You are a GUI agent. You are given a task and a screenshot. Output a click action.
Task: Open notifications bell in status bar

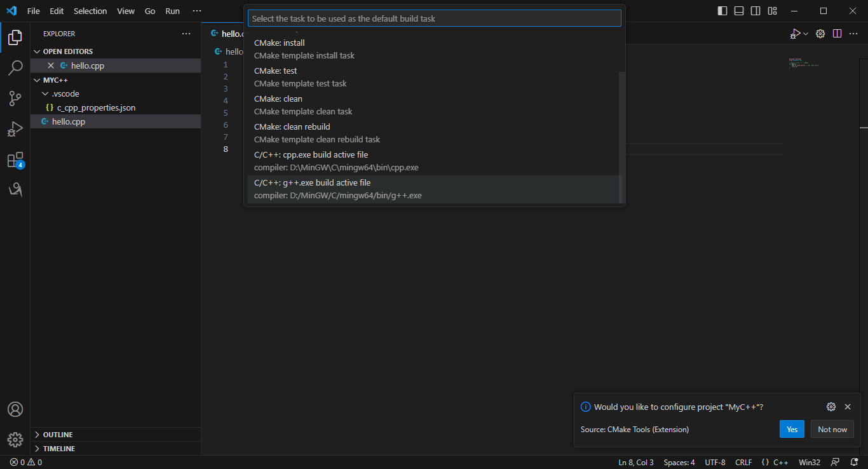coord(855,463)
